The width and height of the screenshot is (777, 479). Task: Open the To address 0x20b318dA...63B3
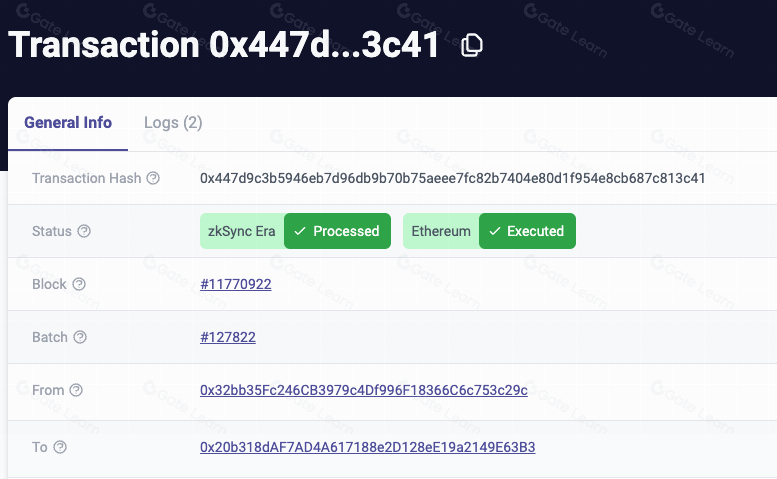click(368, 447)
